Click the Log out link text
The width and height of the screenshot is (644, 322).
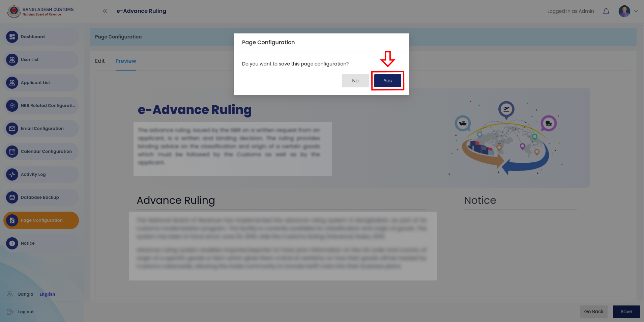(26, 312)
